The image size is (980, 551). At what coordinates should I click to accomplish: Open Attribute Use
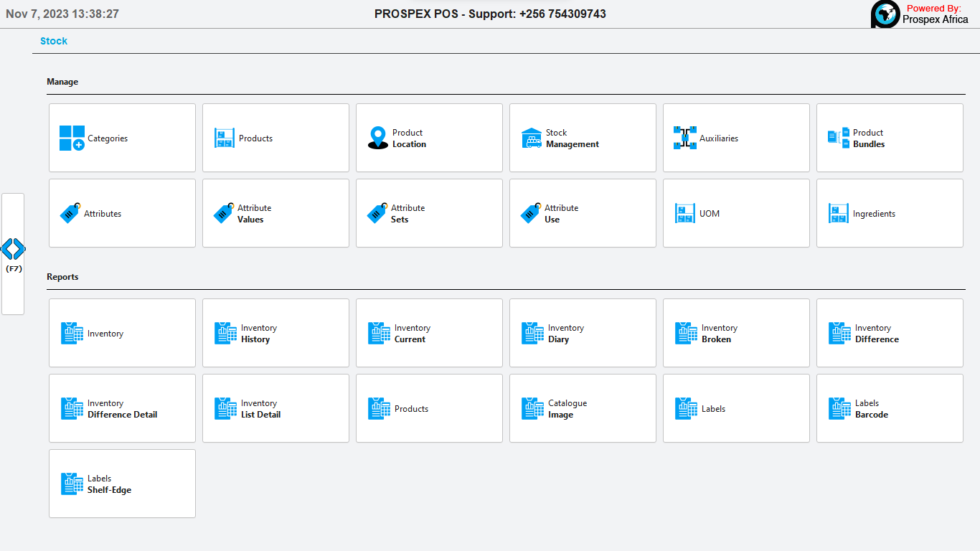coord(583,213)
